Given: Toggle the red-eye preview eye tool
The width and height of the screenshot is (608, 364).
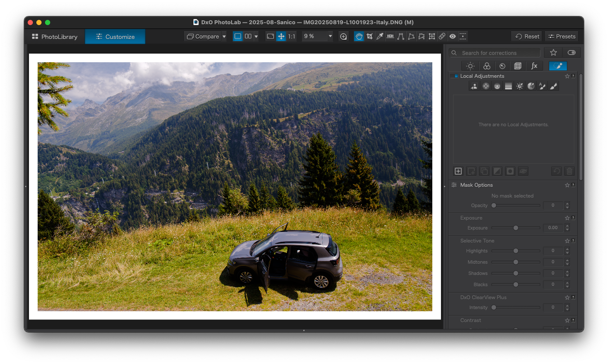Looking at the screenshot, I should pos(453,36).
